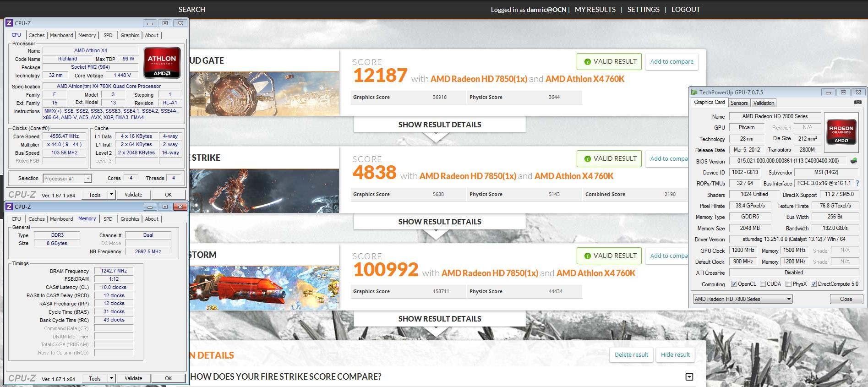Click the info icon in Fire Strike Valid Result badge
The image size is (868, 387).
[587, 158]
